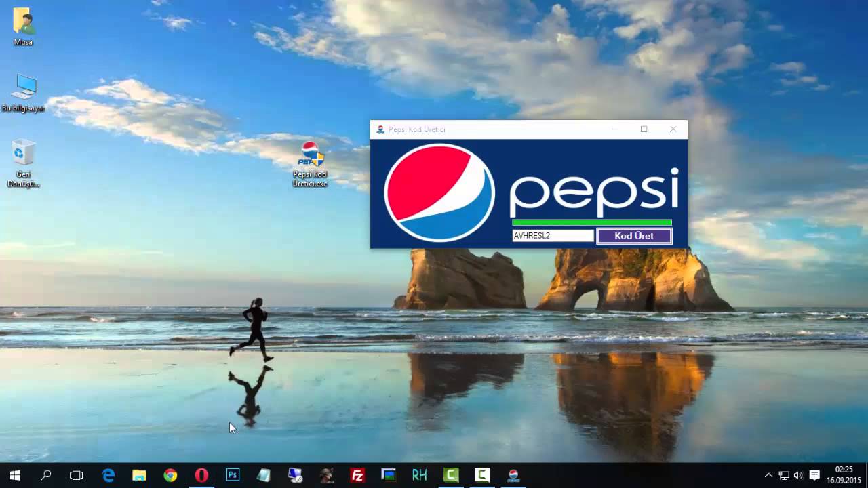Viewport: 868px width, 488px height.
Task: Click the green progress bar in Pepsi window
Action: pos(592,222)
